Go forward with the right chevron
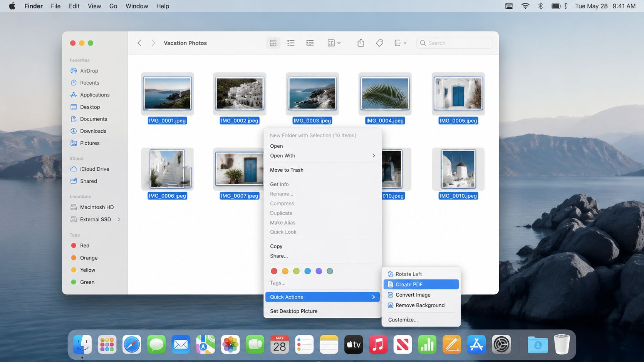Screen dimensions: 644x362 coord(153,43)
